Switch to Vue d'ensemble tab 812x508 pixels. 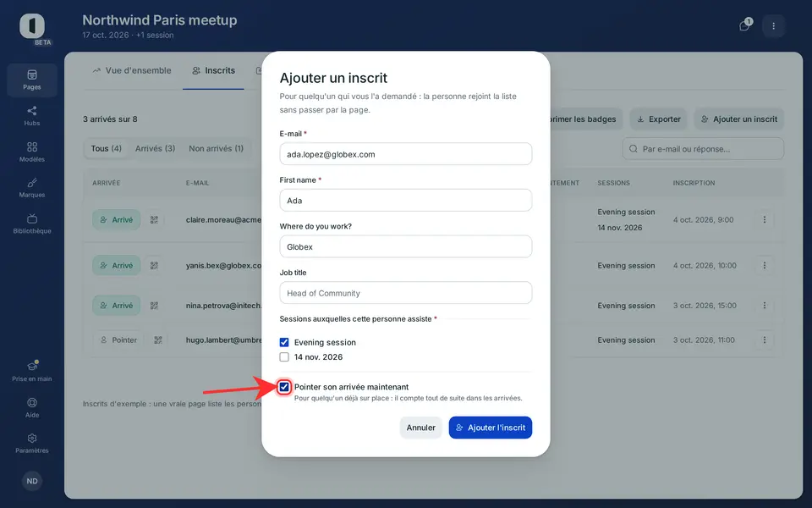[x=132, y=70]
